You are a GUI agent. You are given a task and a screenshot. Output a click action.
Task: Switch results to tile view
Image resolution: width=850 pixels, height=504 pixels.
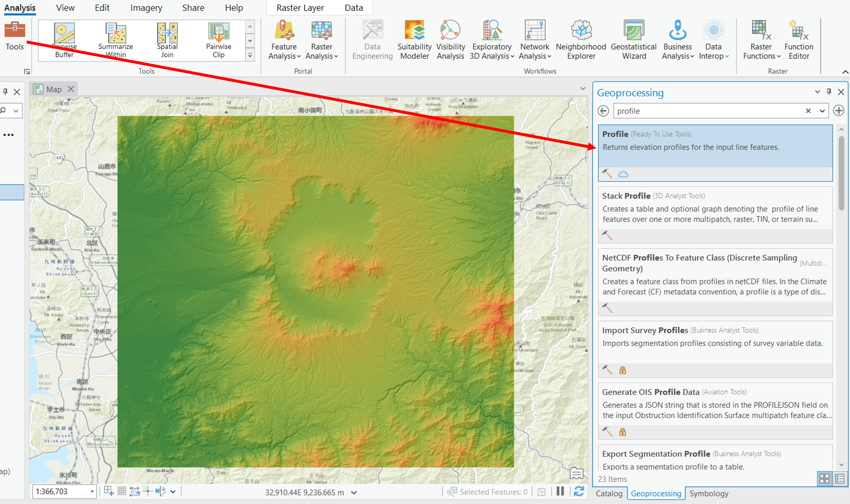824,479
